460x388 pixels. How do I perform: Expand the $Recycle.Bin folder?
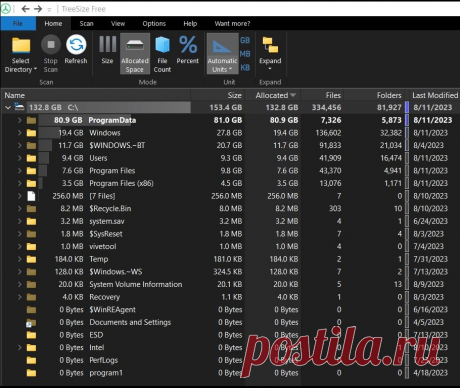19,209
